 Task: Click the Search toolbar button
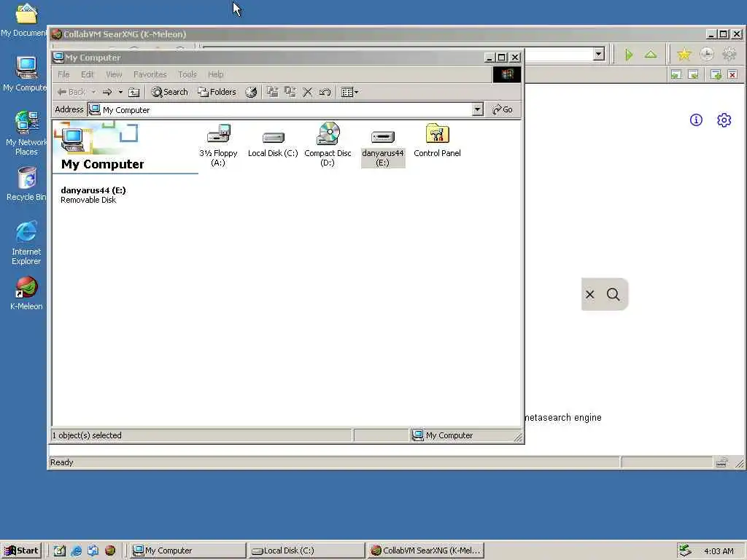[x=169, y=92]
